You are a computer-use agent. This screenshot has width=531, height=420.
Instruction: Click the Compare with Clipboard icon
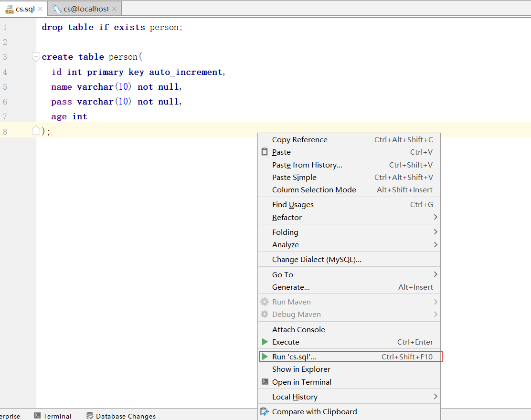[265, 411]
